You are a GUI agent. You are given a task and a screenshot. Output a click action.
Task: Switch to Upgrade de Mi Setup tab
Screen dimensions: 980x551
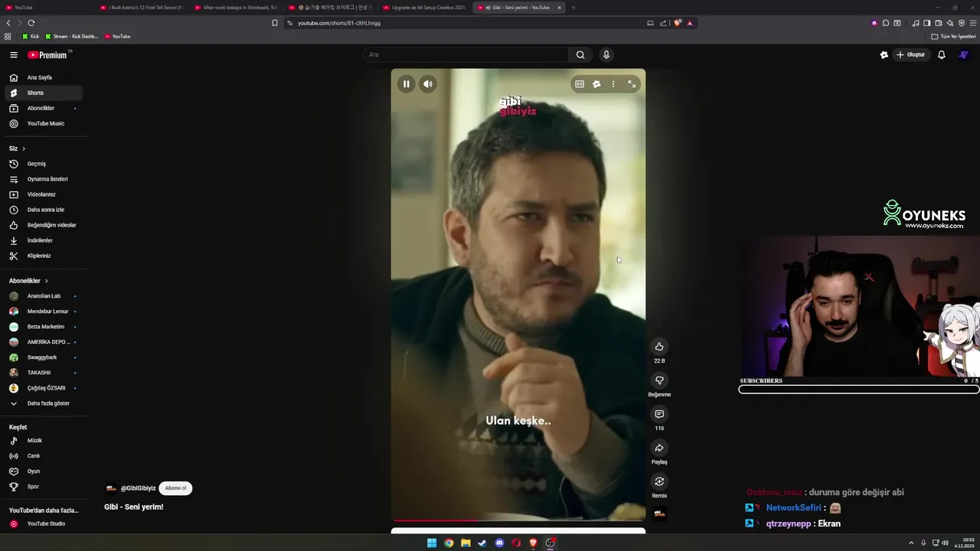(425, 8)
